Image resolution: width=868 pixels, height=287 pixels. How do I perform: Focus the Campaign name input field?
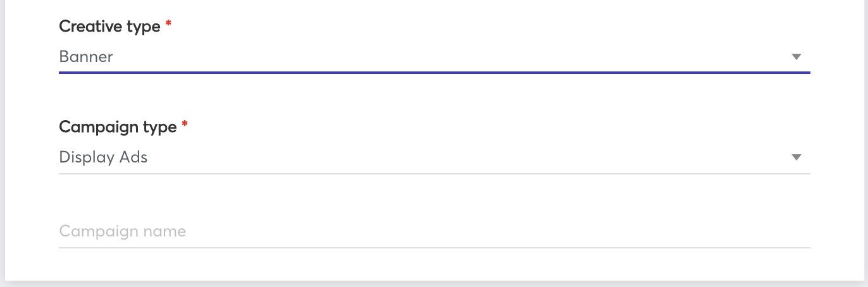(434, 231)
